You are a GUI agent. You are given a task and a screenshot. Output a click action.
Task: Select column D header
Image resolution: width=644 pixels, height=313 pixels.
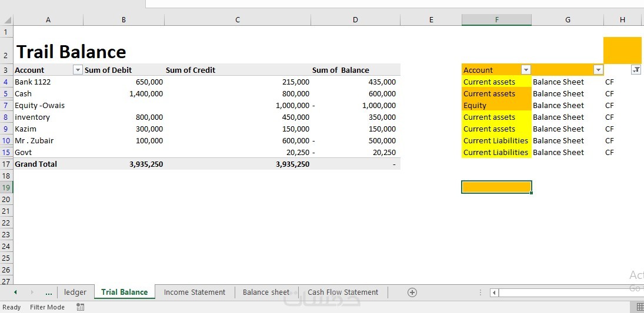(355, 20)
